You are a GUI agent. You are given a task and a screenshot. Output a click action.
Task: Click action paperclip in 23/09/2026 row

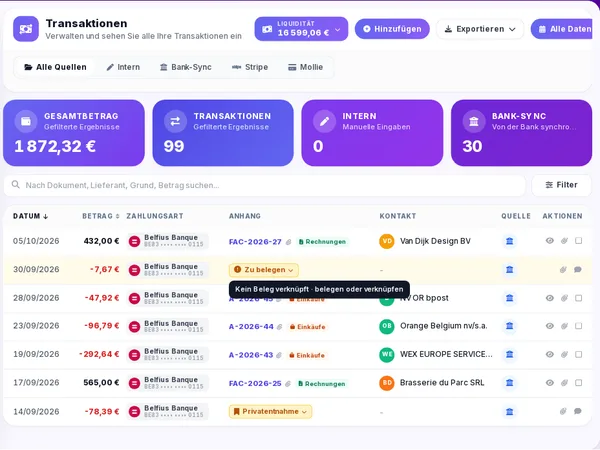(564, 326)
